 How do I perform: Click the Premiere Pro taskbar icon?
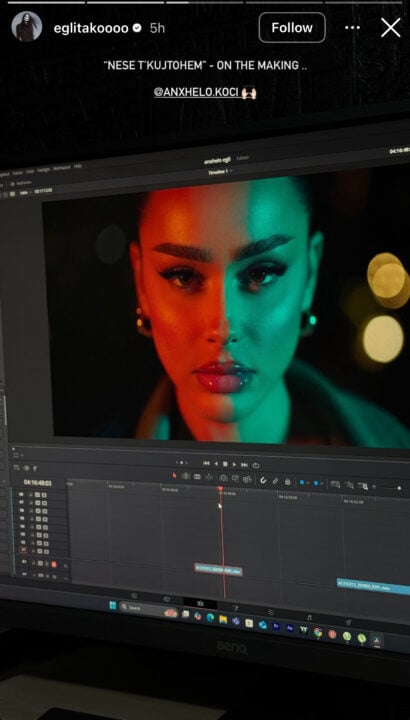[276, 625]
